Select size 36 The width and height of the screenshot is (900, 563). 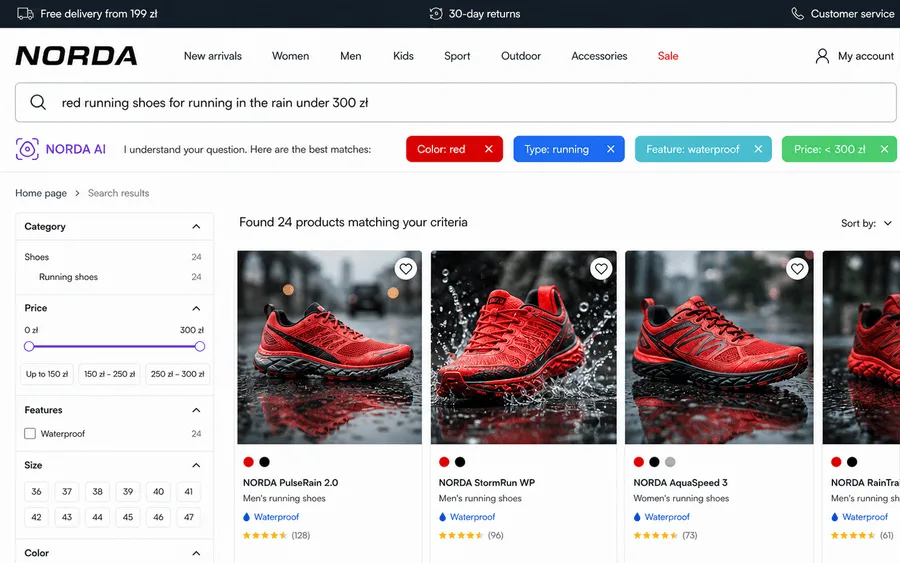click(36, 492)
